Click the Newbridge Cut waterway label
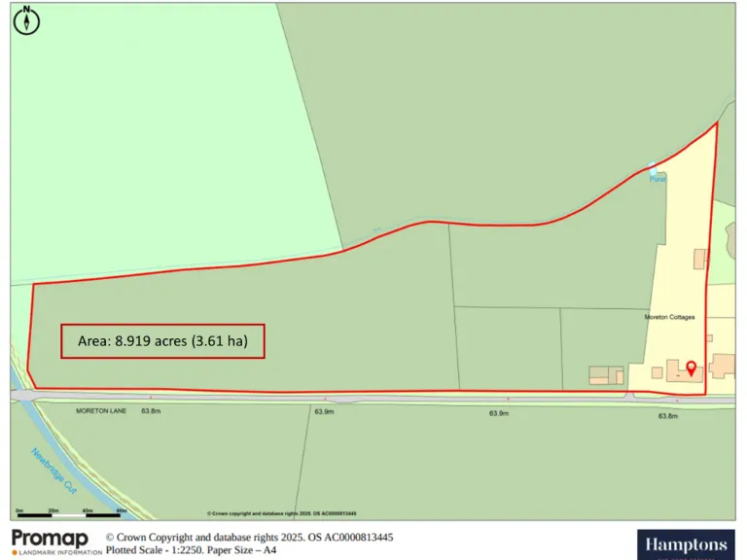This screenshot has height=560, width=747. (53, 471)
